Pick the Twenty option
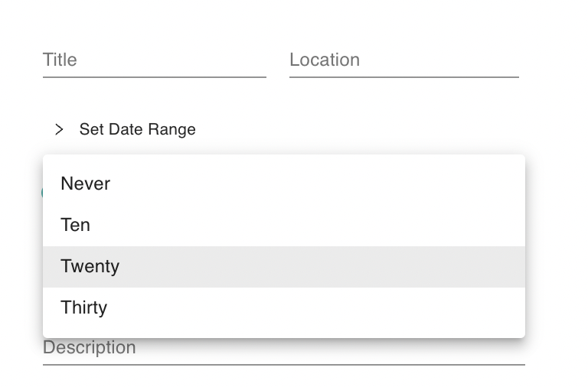Screen dimensions: 588x387 click(90, 266)
